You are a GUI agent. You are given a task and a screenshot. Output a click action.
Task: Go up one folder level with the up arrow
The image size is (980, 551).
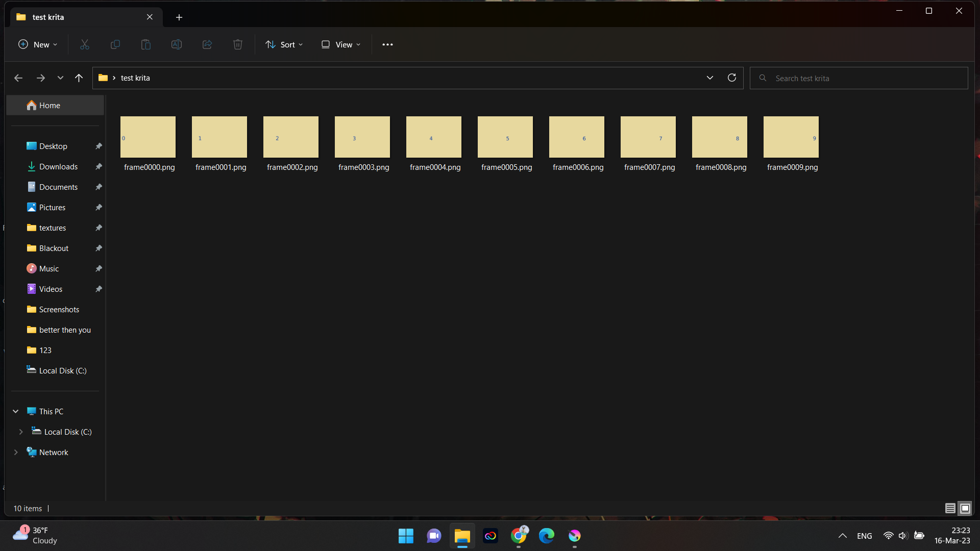coord(79,78)
